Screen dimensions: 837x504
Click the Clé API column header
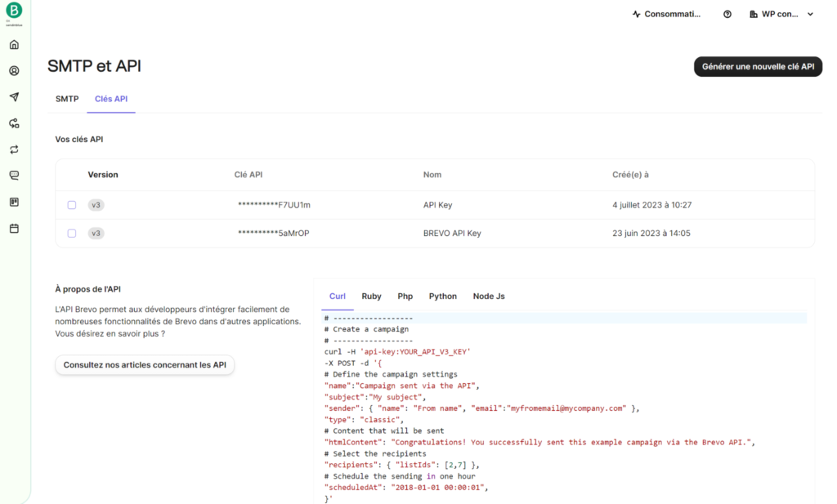(x=248, y=175)
